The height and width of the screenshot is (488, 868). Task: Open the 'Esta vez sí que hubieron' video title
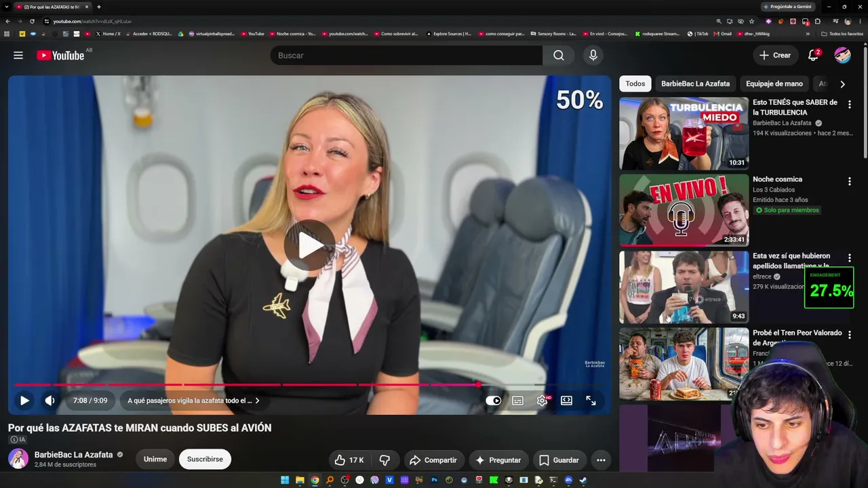point(791,261)
